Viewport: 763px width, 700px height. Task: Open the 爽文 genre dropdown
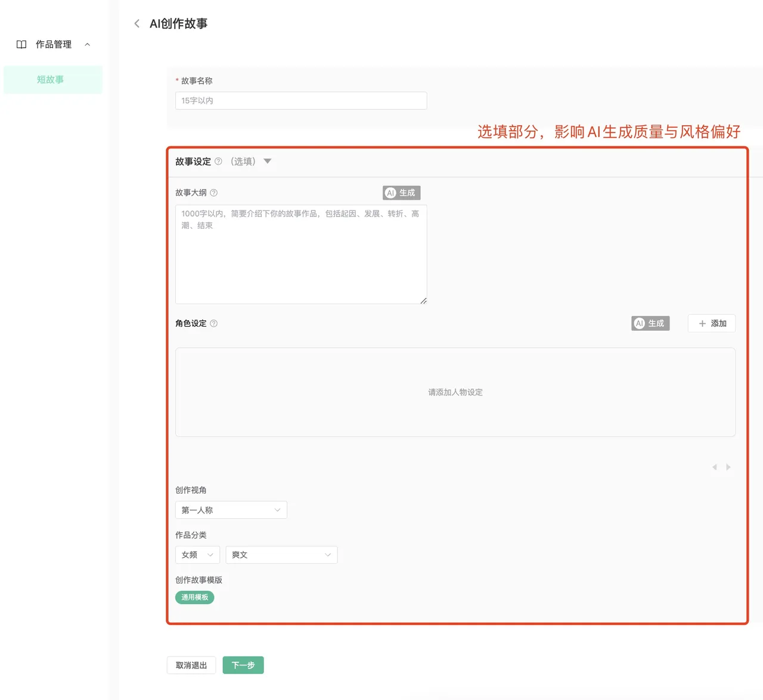click(x=281, y=555)
